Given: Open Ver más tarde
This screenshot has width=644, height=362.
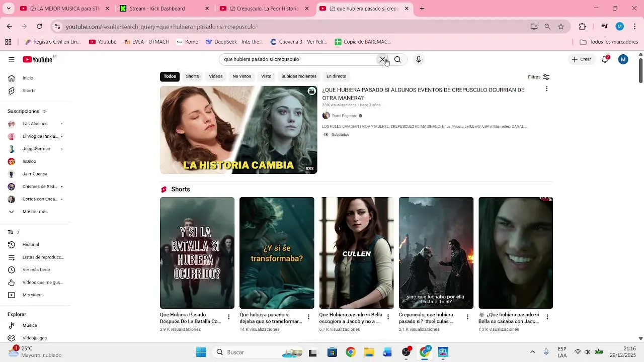Looking at the screenshot, I should (35, 270).
